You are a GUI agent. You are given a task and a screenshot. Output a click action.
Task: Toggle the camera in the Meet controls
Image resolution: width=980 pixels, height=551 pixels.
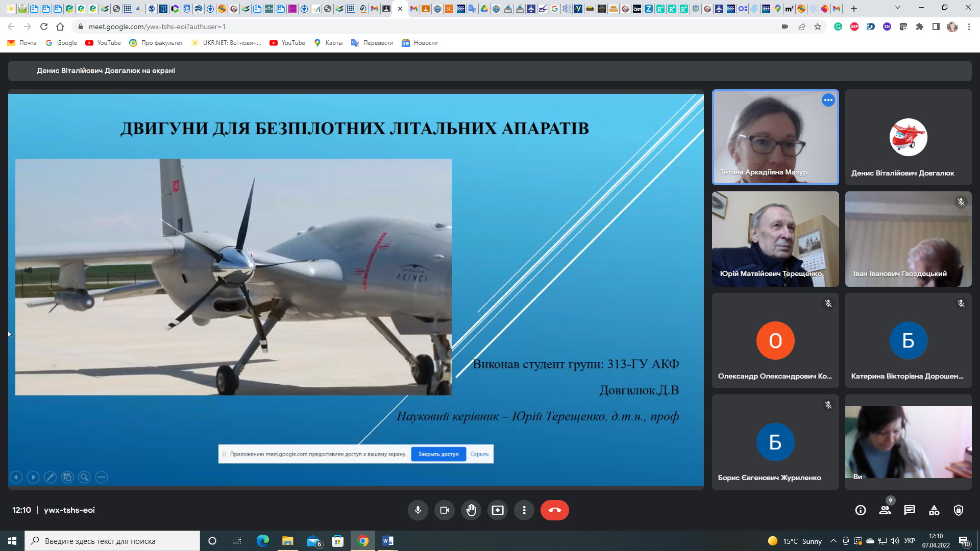[x=444, y=510]
